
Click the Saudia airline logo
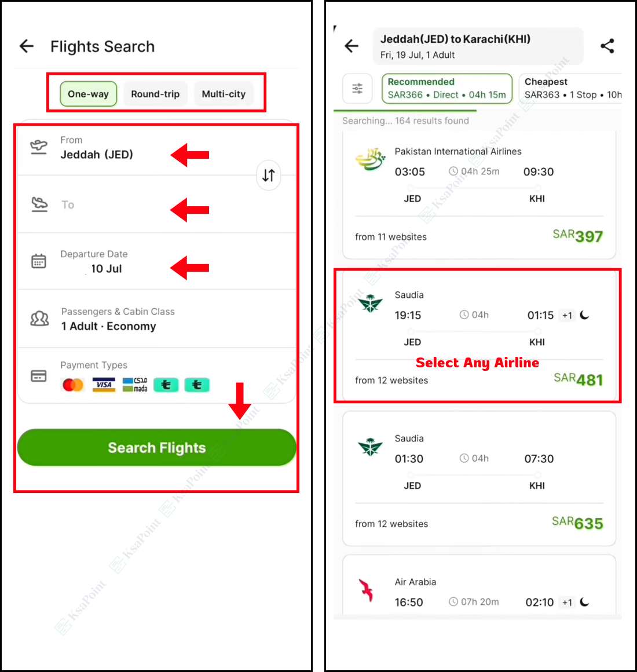coord(371,302)
